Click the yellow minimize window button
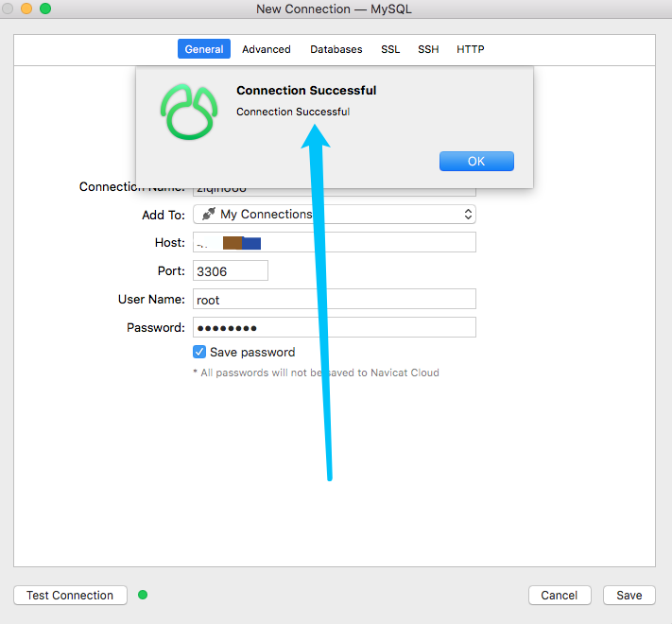 click(26, 9)
